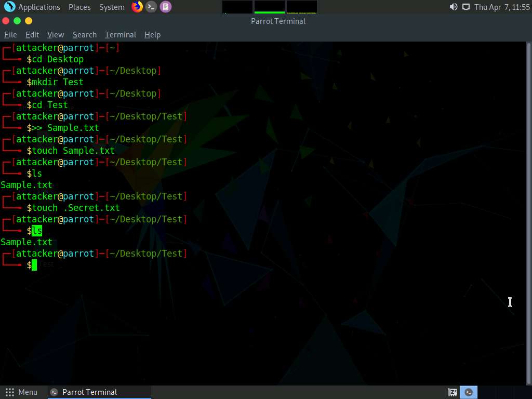This screenshot has width=532, height=399.
Task: Click the date and time clock
Action: 502,7
